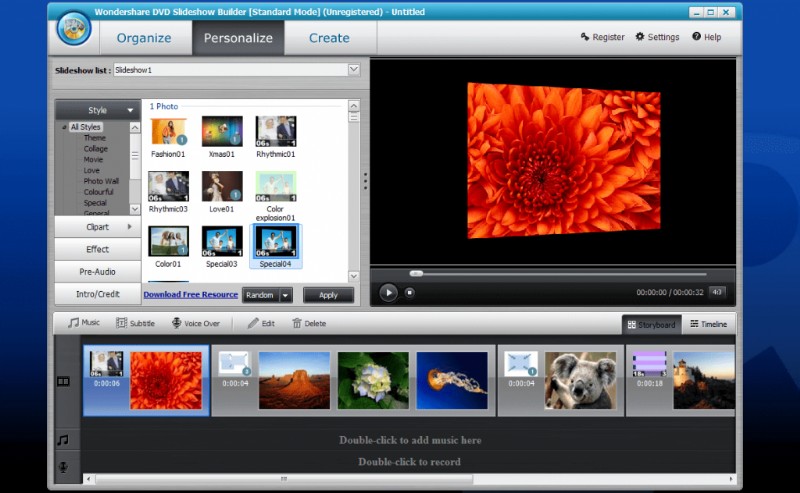Open the Download Free Resource link
The width and height of the screenshot is (800, 493).
(x=191, y=294)
